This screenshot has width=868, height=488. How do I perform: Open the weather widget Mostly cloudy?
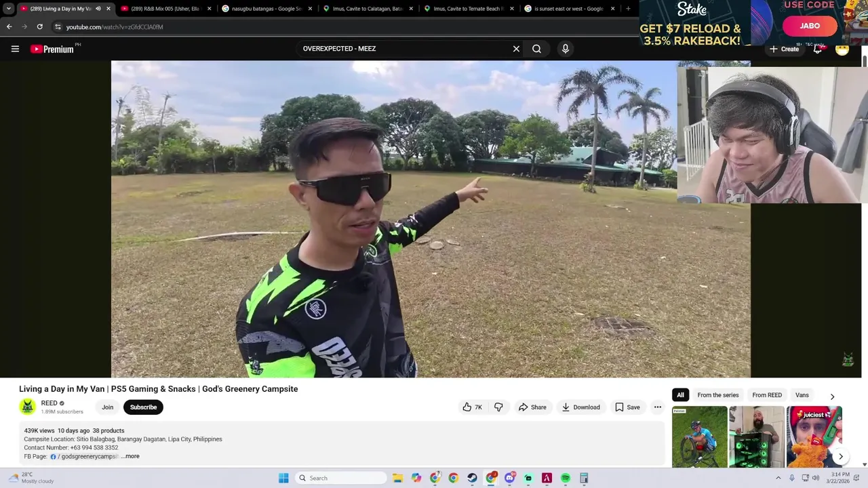coord(32,478)
